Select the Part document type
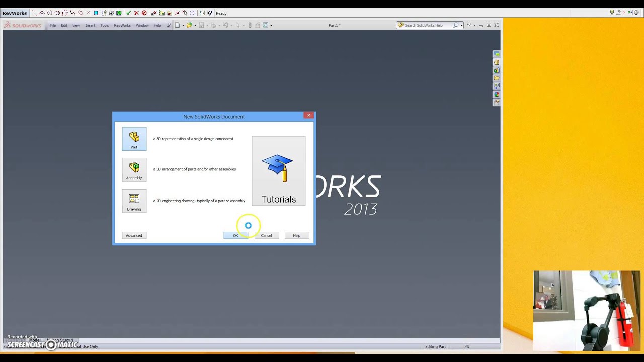This screenshot has width=644, height=362. (x=134, y=139)
